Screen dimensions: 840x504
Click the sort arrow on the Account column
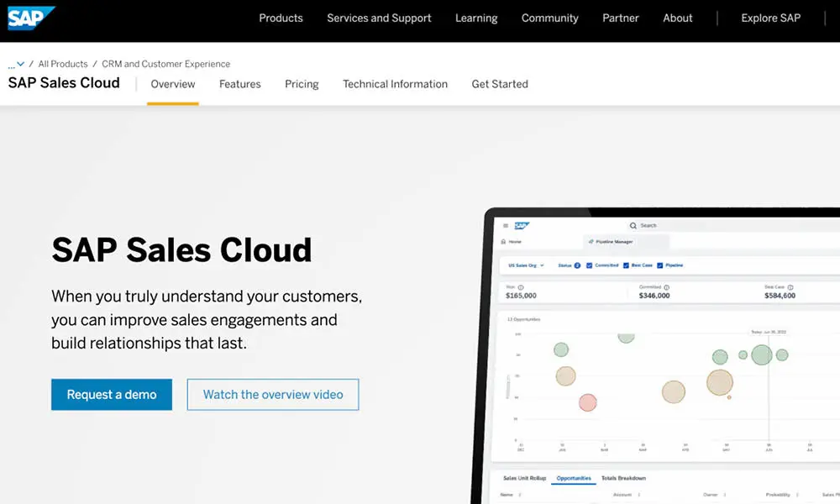[x=639, y=494]
